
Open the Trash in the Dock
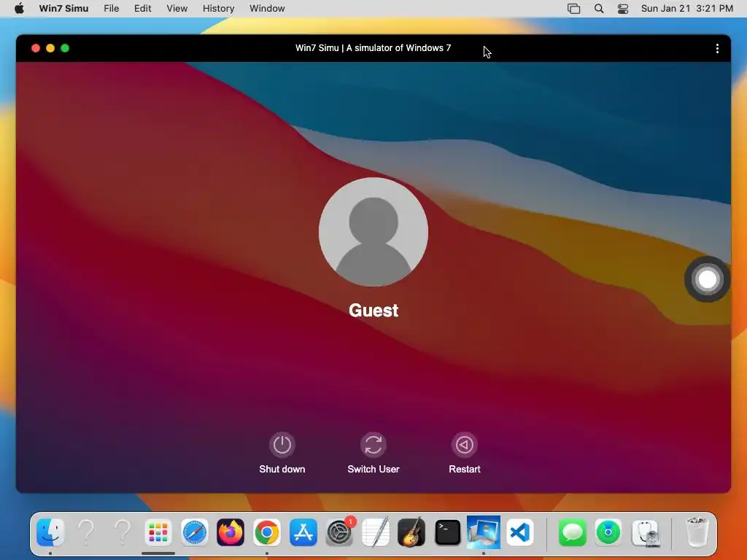(x=697, y=532)
